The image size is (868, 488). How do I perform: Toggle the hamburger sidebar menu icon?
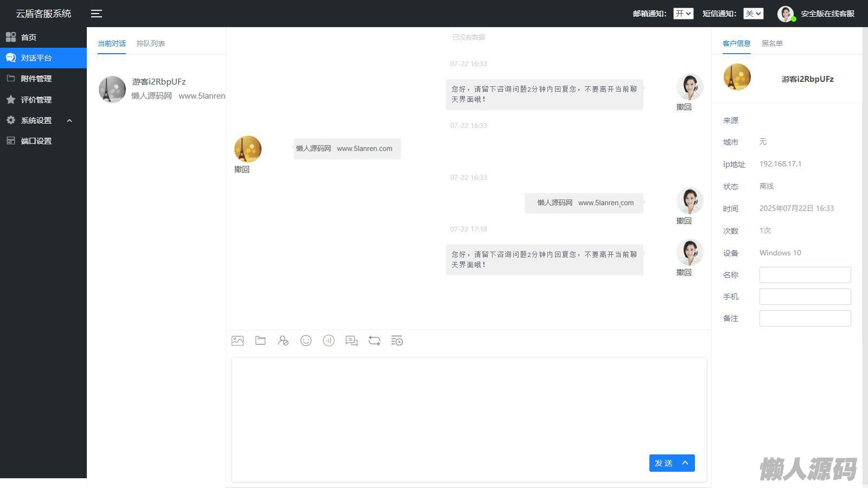pyautogui.click(x=97, y=14)
